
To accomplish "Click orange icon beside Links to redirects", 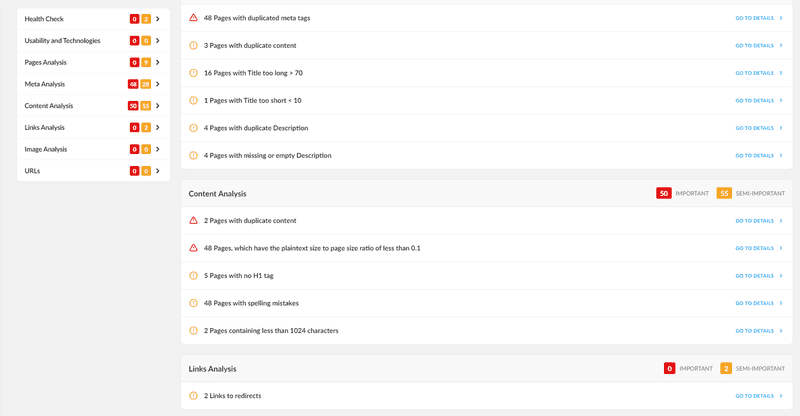I will pos(193,396).
